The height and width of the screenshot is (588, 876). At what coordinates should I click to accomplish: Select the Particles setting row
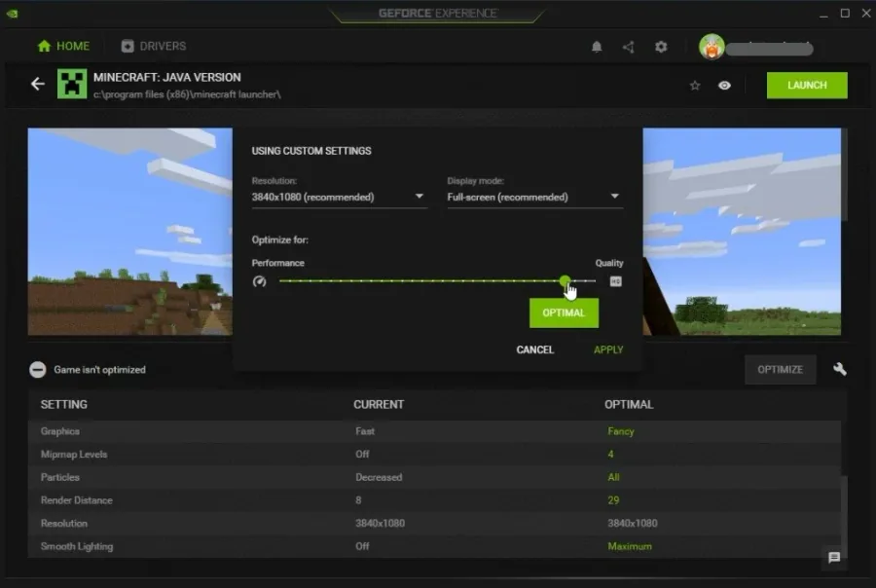(434, 477)
